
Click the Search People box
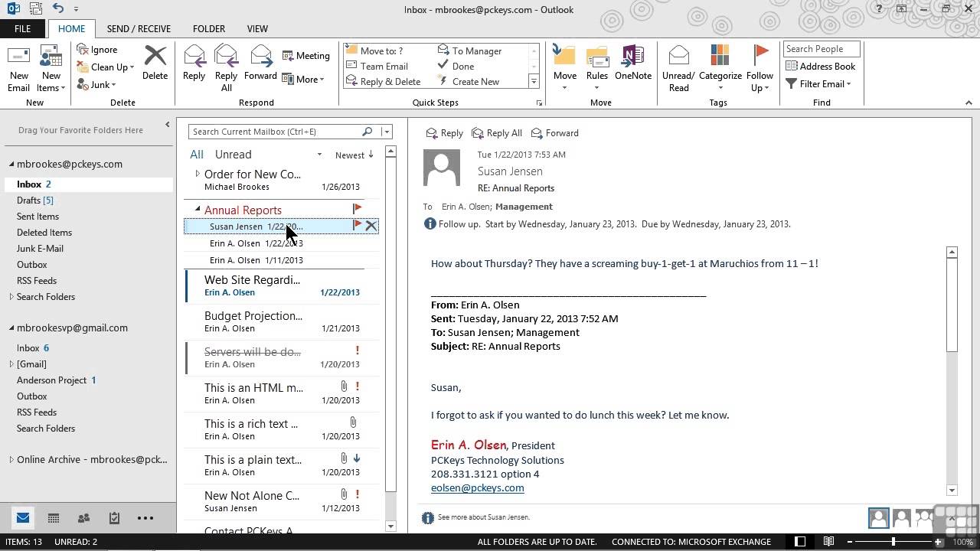pyautogui.click(x=822, y=49)
